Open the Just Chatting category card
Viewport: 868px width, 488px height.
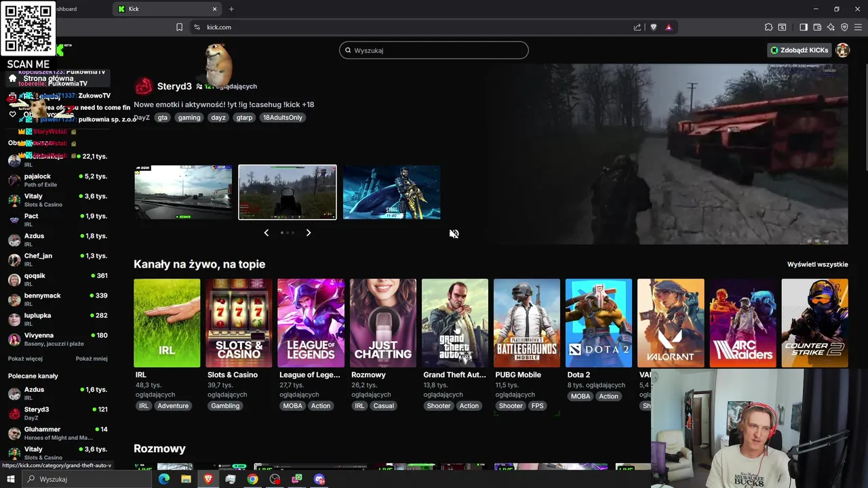pos(382,323)
